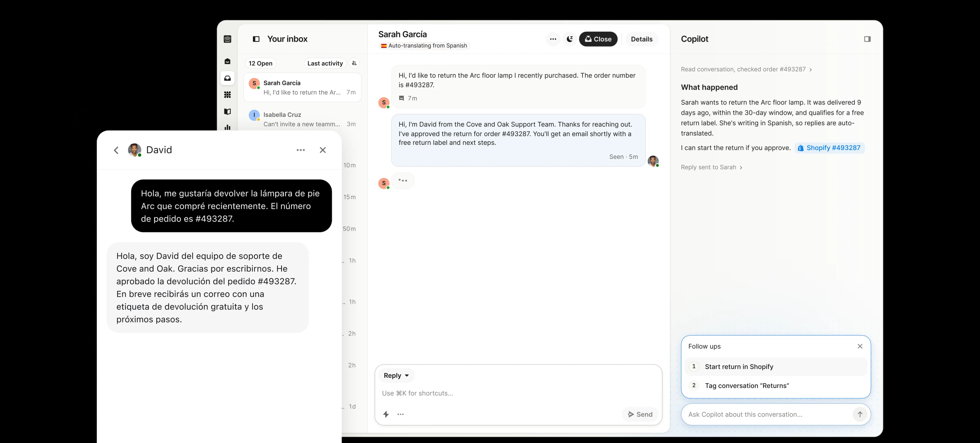The image size is (980, 443).
Task: Close the David messenger window
Action: pyautogui.click(x=323, y=150)
